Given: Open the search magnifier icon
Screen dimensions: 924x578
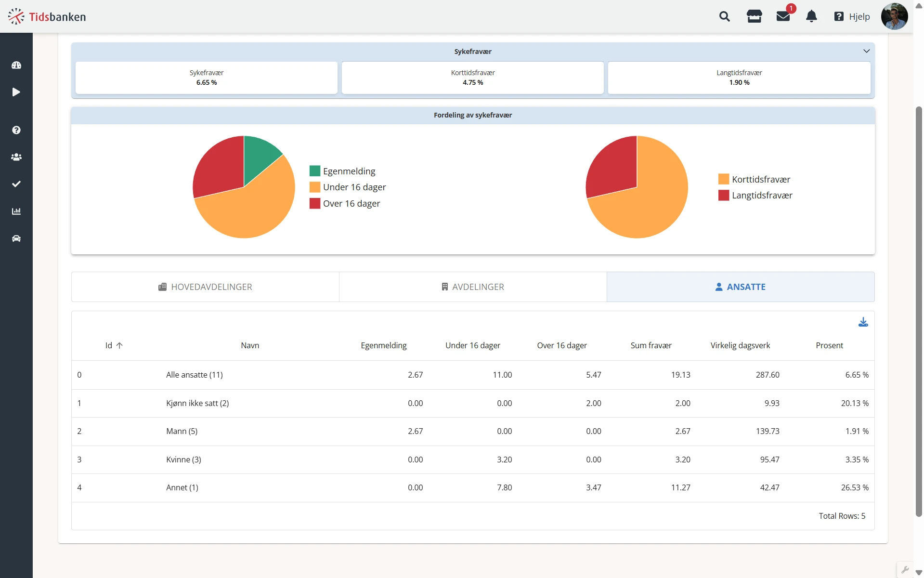Looking at the screenshot, I should (724, 16).
